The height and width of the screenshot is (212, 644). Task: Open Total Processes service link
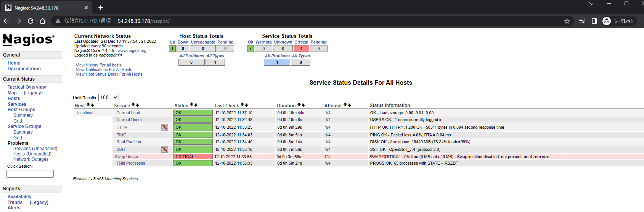(x=131, y=163)
